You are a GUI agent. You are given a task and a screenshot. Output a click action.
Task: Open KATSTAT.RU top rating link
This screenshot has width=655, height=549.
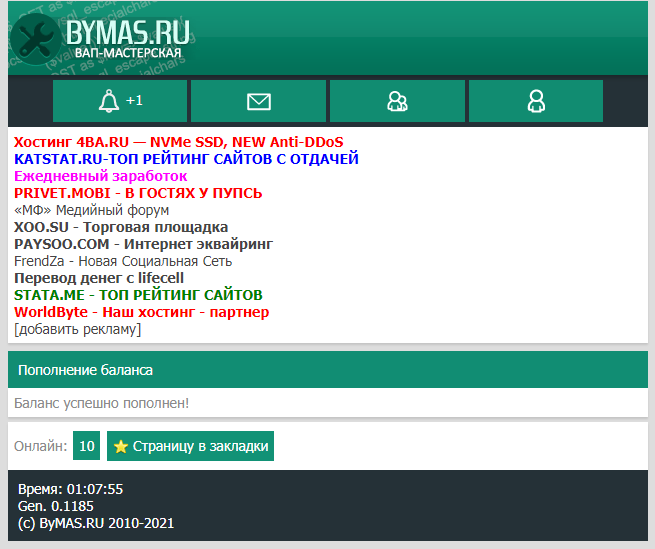click(186, 159)
